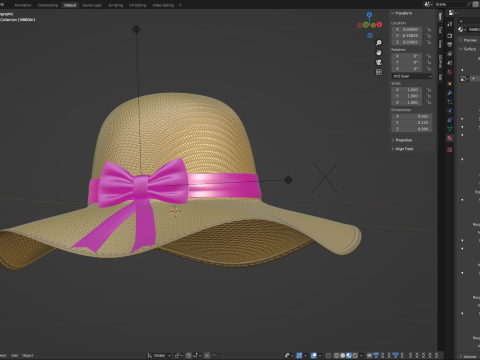Switch to the Game Logic workspace tab
This screenshot has width=480, height=360.
92,5
